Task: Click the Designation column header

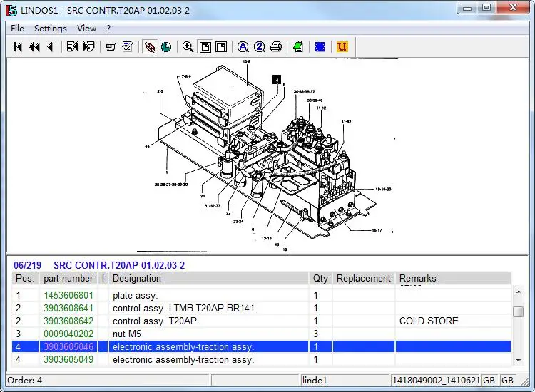Action: tap(208, 278)
